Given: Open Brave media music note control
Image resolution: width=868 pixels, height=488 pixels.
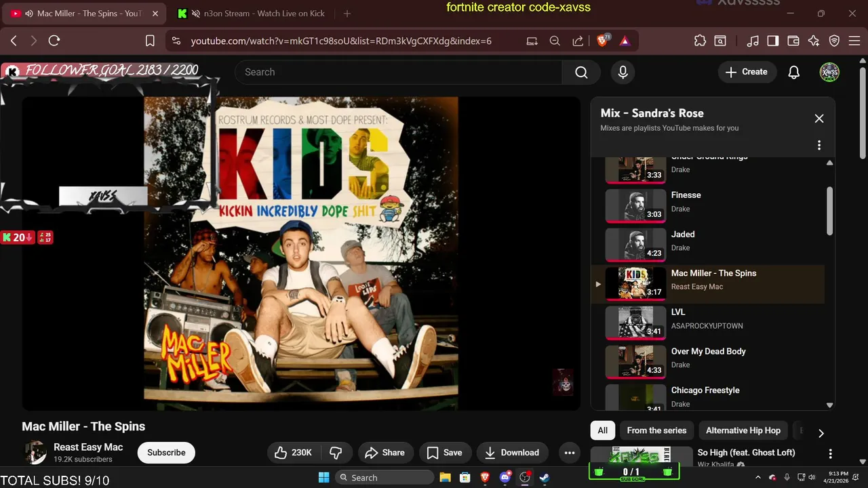Looking at the screenshot, I should (x=753, y=41).
